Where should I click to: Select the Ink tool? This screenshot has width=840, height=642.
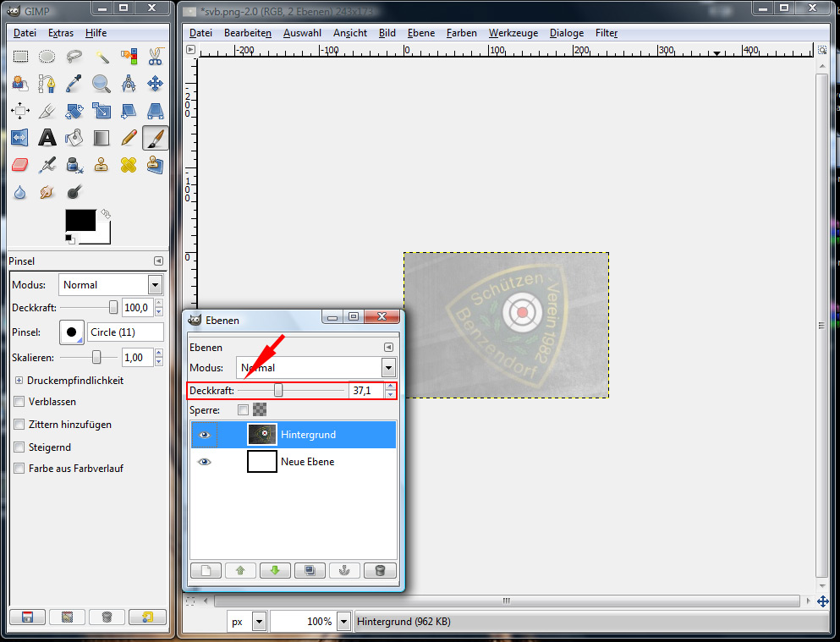pyautogui.click(x=74, y=165)
